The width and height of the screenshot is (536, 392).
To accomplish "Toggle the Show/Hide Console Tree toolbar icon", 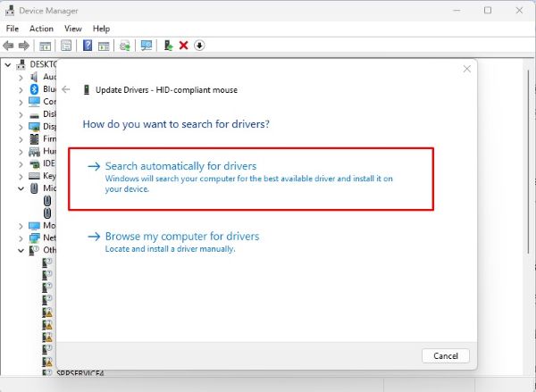I will tap(46, 46).
